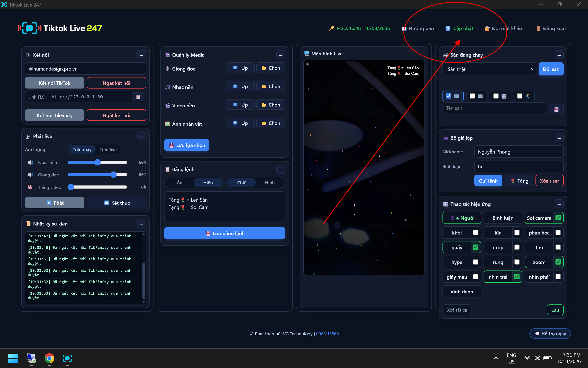The width and height of the screenshot is (588, 368).
Task: Click the Lưu bảng lệnh button
Action: pyautogui.click(x=225, y=233)
